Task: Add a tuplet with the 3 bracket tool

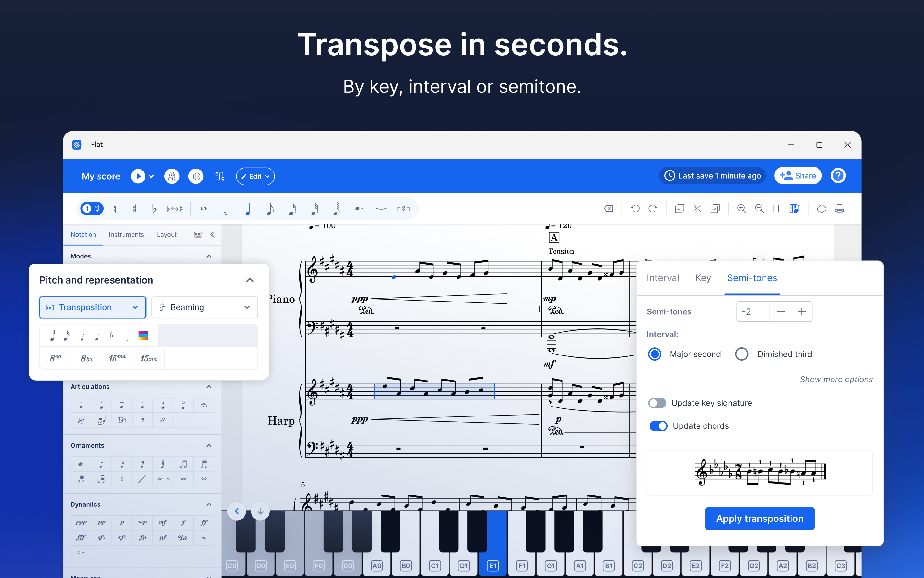Action: (x=403, y=209)
